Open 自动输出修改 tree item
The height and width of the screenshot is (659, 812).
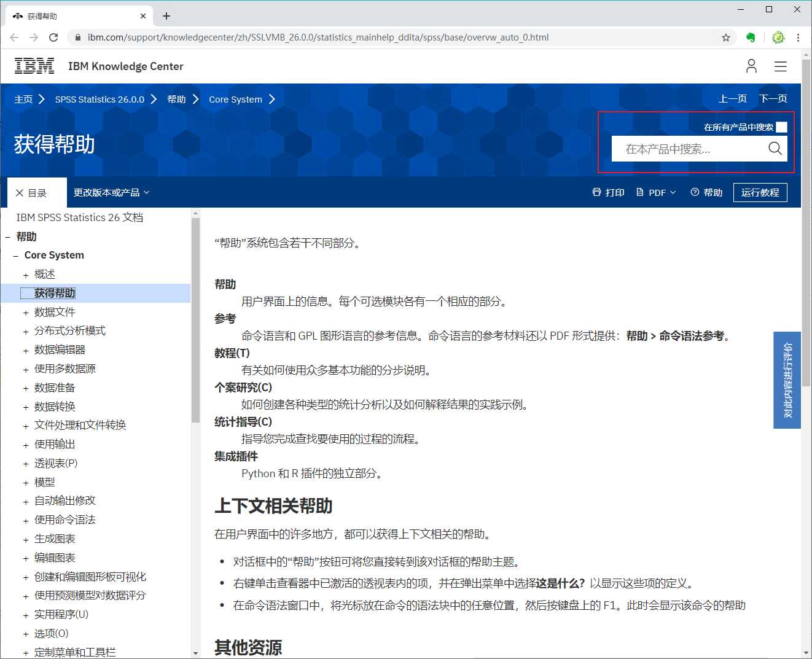[x=65, y=501]
